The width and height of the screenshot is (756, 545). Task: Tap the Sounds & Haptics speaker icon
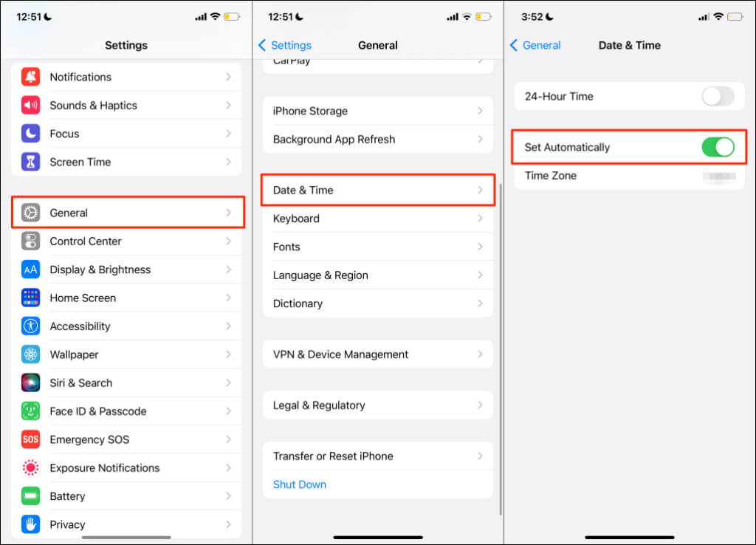[30, 105]
